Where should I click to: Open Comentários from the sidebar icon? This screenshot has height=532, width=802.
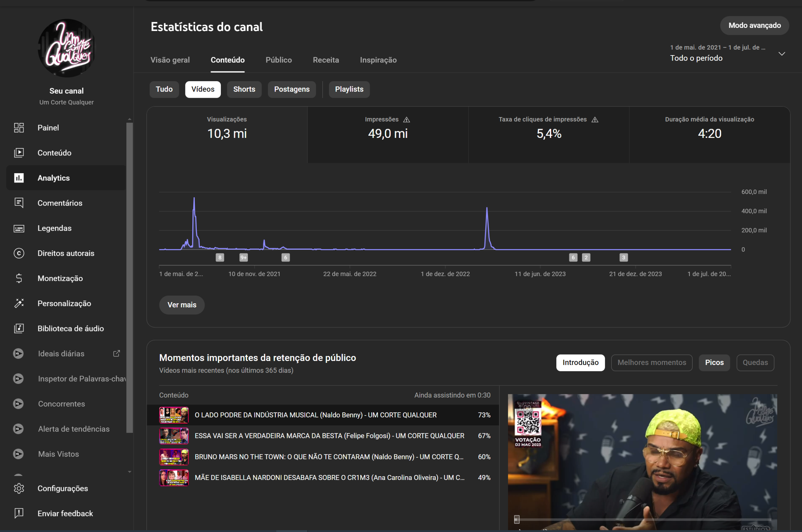[x=19, y=203]
